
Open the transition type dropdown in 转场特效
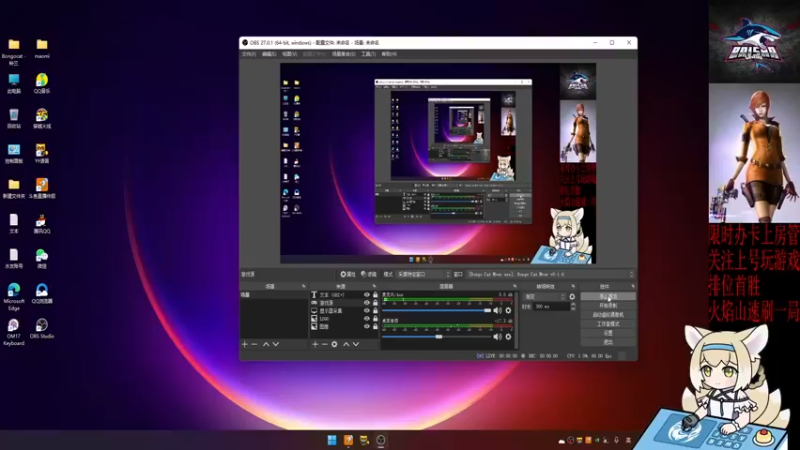[544, 296]
